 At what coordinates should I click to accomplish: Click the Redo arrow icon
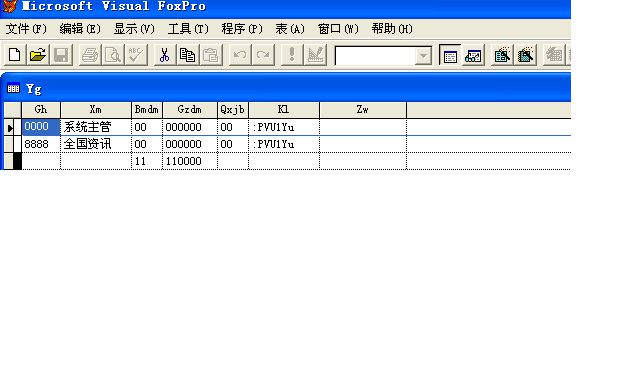(263, 55)
